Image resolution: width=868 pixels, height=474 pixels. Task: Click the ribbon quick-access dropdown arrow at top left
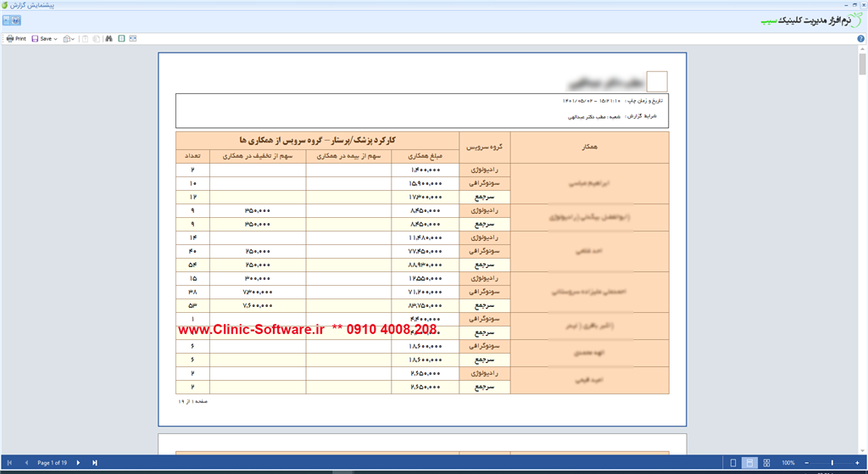tap(6, 20)
